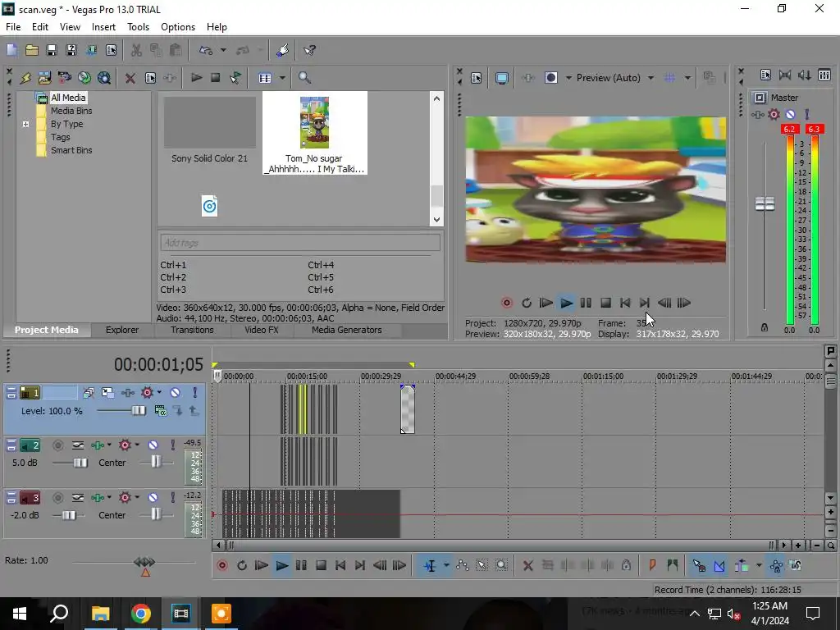The height and width of the screenshot is (630, 840).
Task: Click the Render As toolbar icon
Action: click(x=91, y=50)
